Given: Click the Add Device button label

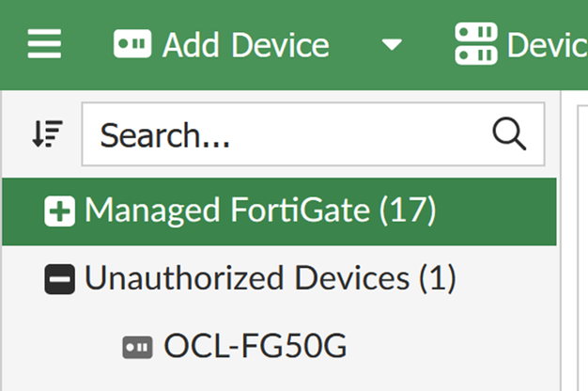Looking at the screenshot, I should coord(245,44).
